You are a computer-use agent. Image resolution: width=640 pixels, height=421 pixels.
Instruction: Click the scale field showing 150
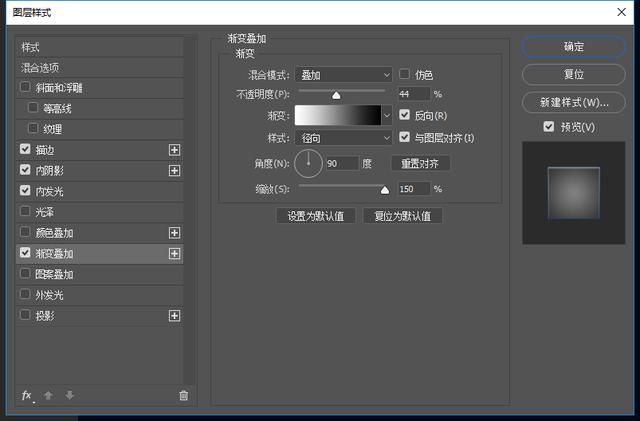414,189
